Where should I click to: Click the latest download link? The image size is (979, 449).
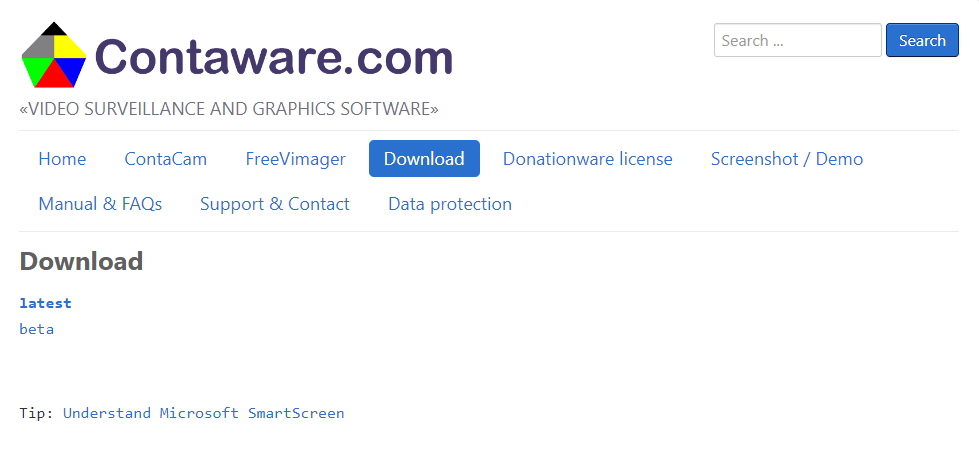46,303
